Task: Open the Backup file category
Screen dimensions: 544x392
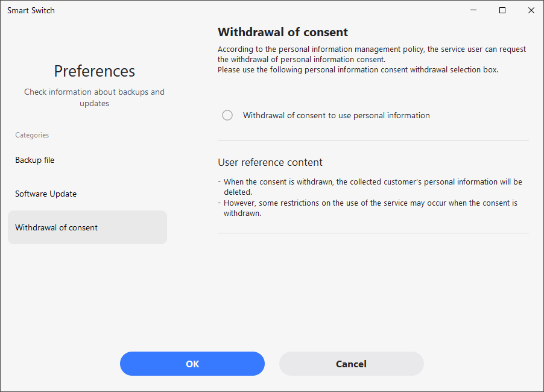Action: [35, 160]
